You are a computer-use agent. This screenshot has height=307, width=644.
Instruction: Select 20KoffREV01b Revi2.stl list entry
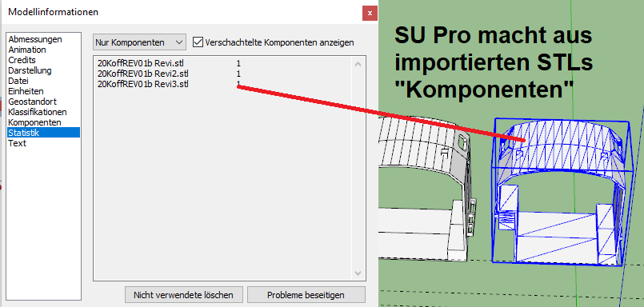143,74
